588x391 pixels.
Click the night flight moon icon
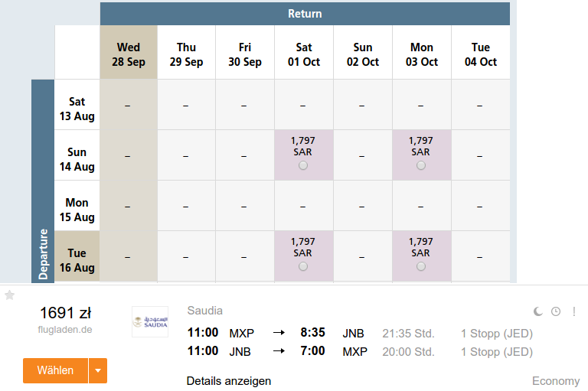[x=537, y=311]
